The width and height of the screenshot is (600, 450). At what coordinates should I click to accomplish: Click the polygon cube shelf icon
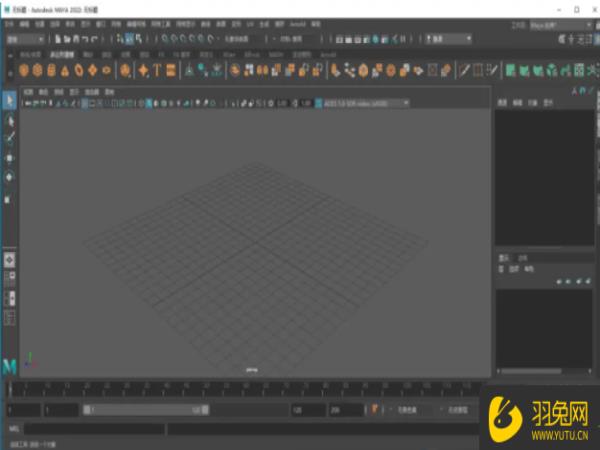[x=37, y=71]
